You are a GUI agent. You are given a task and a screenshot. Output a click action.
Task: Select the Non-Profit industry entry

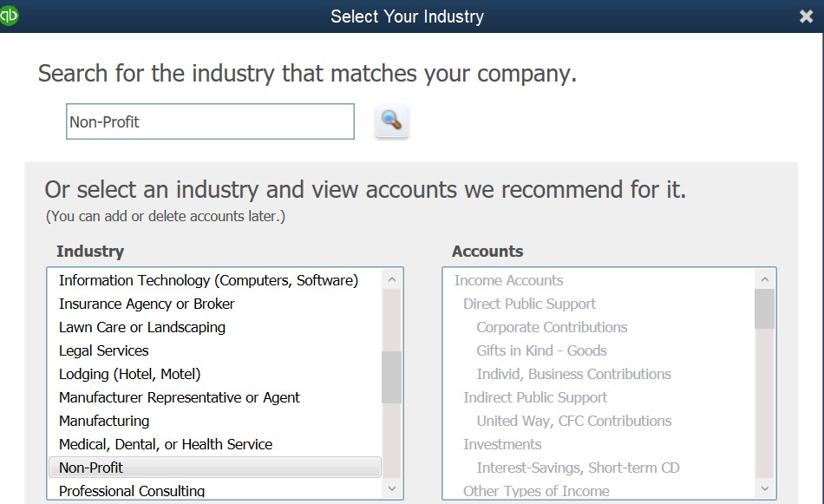(x=91, y=468)
